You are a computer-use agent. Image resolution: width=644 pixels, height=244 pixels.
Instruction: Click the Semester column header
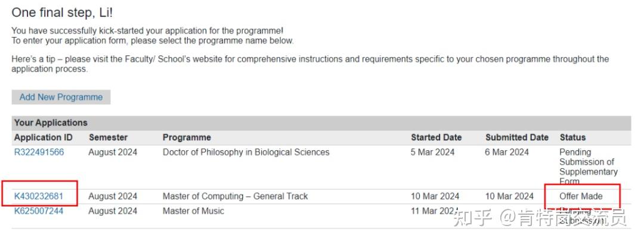pyautogui.click(x=108, y=137)
